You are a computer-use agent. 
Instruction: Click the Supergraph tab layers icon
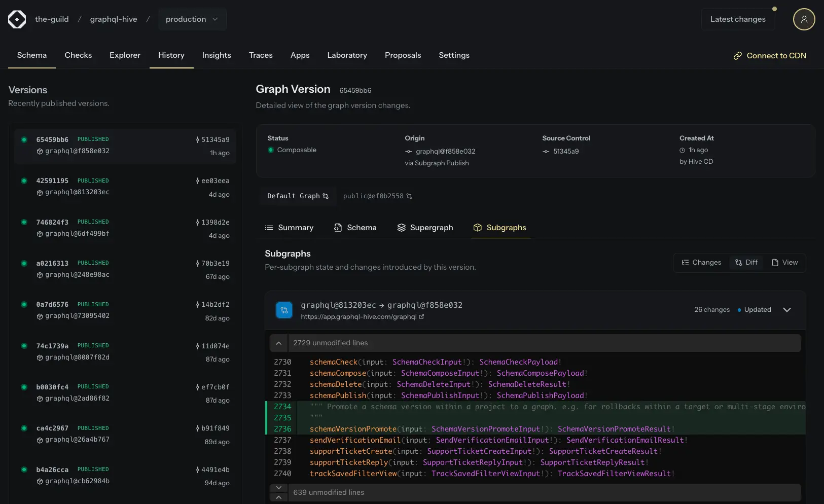point(401,228)
